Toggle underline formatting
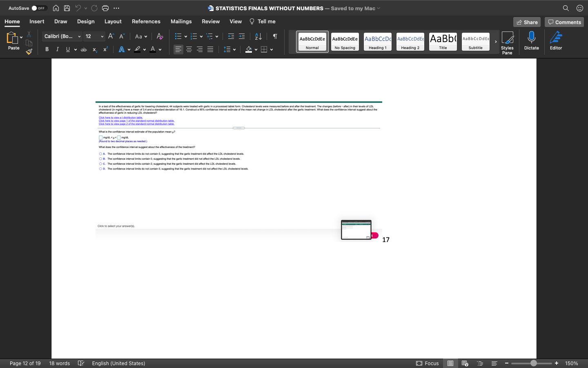Viewport: 588px width, 368px height. click(68, 49)
